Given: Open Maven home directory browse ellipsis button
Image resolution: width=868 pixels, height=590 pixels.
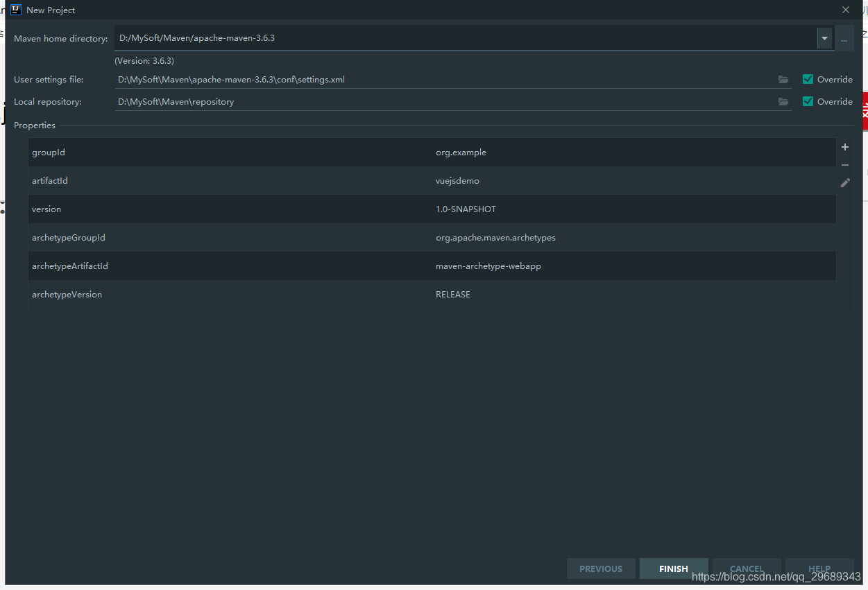Looking at the screenshot, I should (x=844, y=38).
